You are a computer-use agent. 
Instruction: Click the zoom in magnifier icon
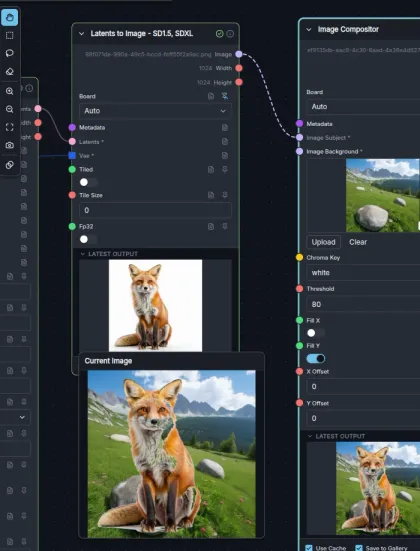(x=9, y=91)
